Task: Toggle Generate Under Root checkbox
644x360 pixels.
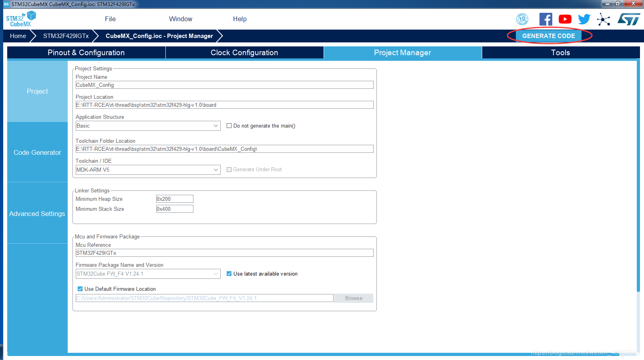Action: (229, 170)
